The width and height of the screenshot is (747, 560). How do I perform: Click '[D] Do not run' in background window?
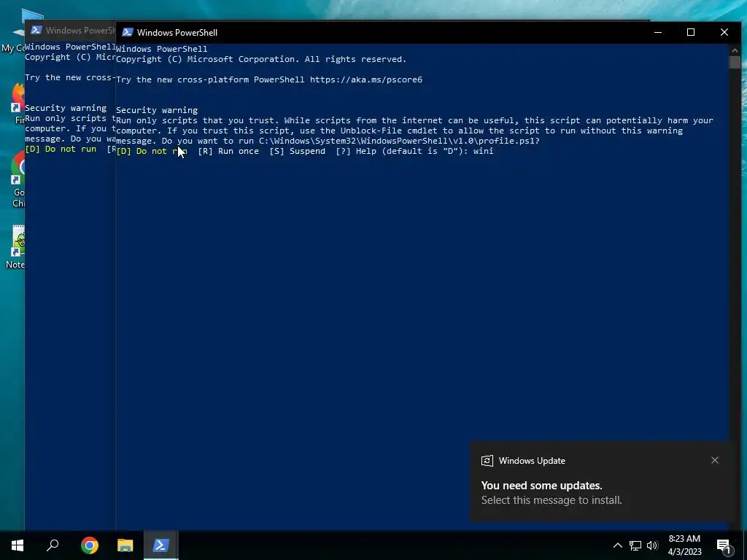pos(61,149)
